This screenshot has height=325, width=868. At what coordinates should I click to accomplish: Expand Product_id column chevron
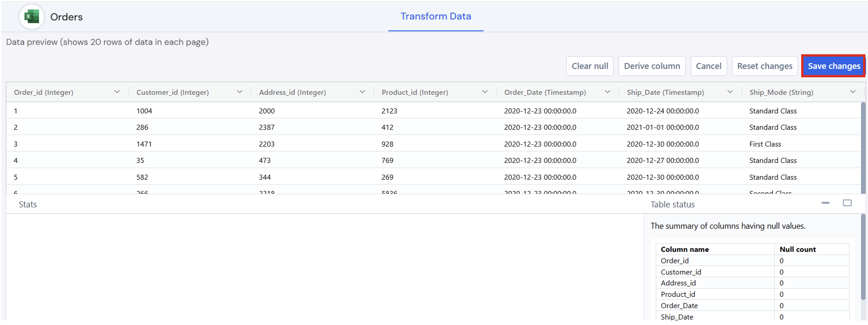tap(485, 92)
